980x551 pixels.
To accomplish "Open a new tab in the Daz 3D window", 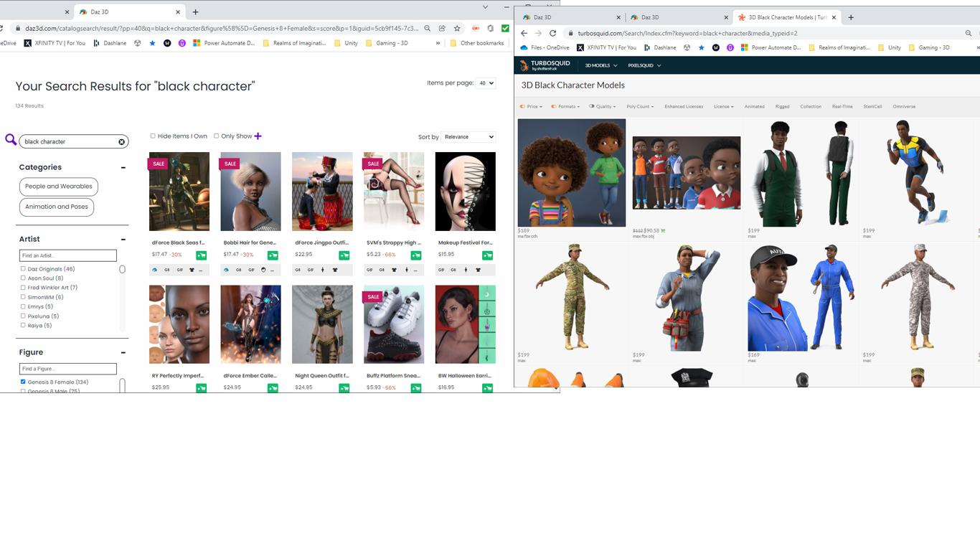I will 195,11.
